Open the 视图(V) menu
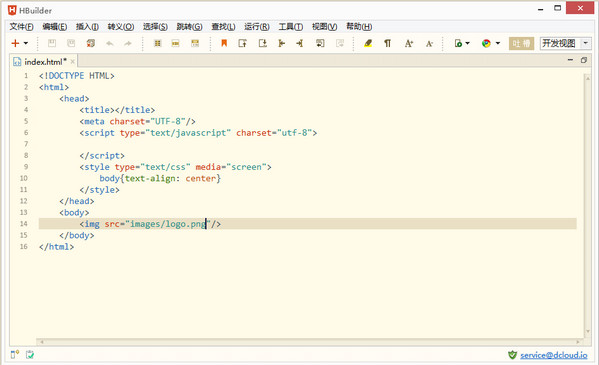The height and width of the screenshot is (365, 599). pyautogui.click(x=324, y=26)
